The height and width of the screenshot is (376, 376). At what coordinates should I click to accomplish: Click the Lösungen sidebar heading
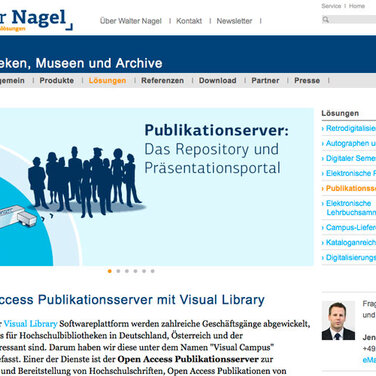(x=340, y=113)
